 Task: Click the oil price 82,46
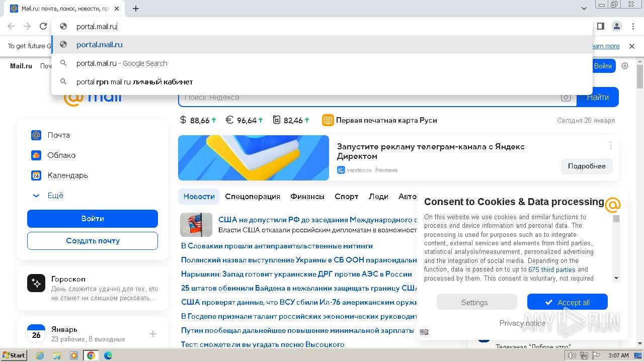(x=291, y=120)
